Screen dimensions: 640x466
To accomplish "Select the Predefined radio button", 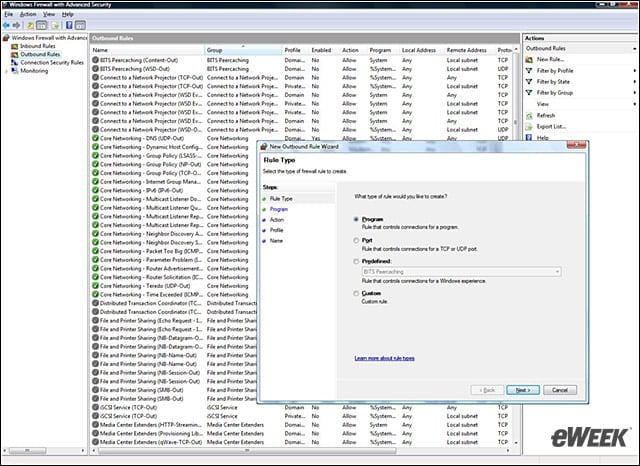I will [356, 261].
